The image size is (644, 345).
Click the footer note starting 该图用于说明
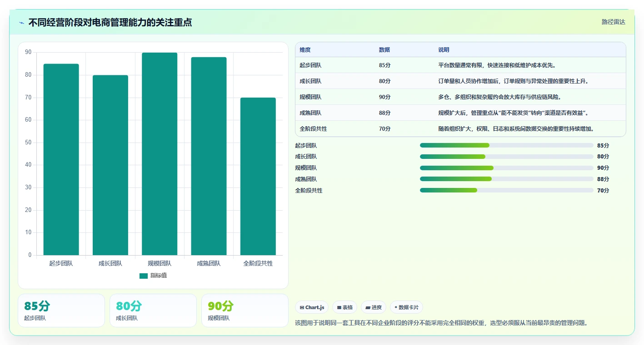[x=442, y=323]
